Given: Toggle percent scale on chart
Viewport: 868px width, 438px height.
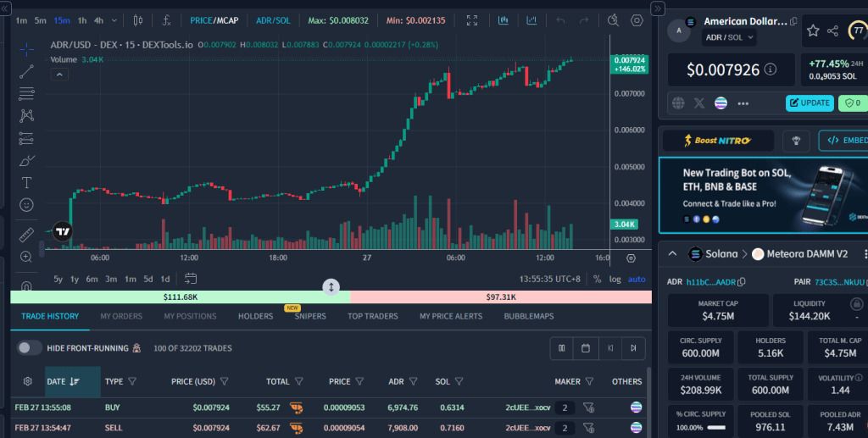Looking at the screenshot, I should [597, 280].
